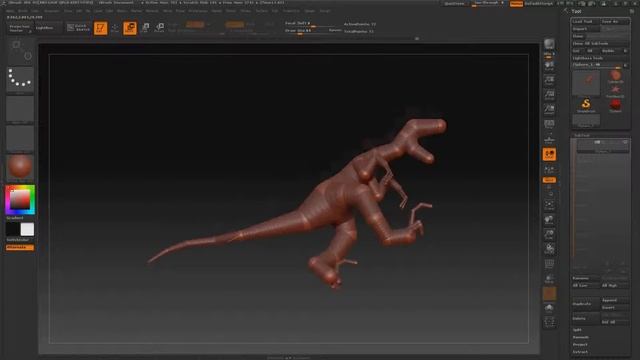This screenshot has height=360, width=640.
Task: Click the current tool large thumbnail
Action: tap(586, 83)
